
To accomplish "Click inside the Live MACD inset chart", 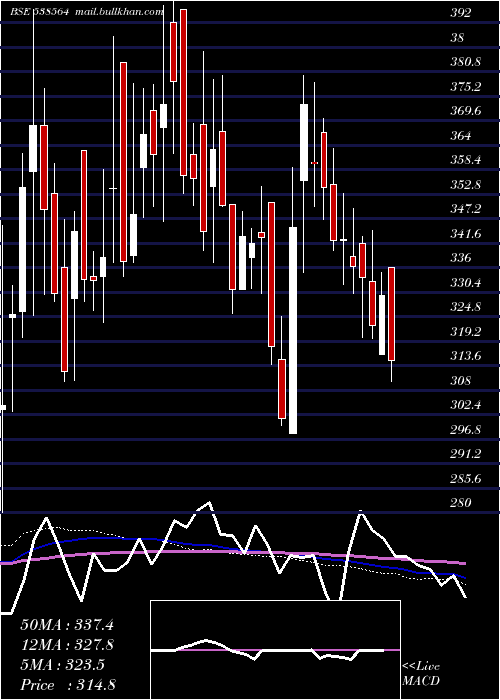I will tap(275, 650).
